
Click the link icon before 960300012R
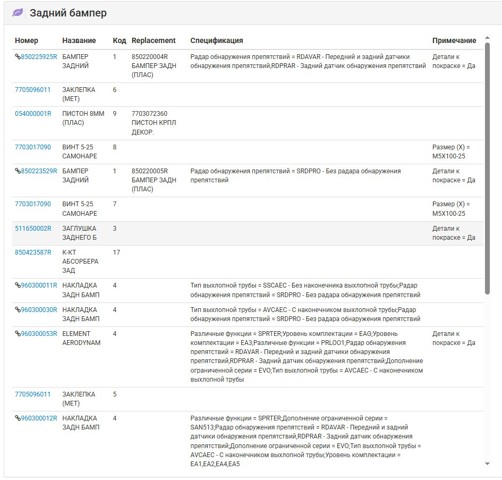[18, 418]
